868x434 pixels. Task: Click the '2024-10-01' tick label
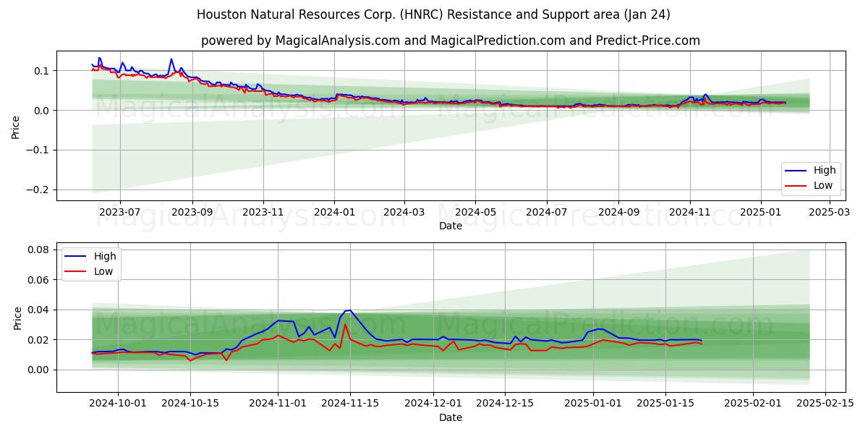(118, 404)
